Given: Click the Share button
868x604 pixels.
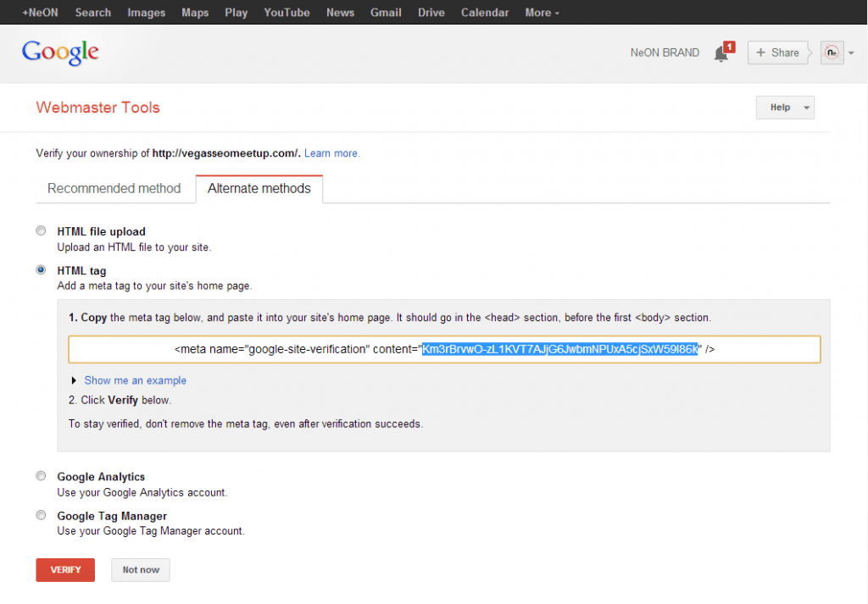Looking at the screenshot, I should 777,53.
